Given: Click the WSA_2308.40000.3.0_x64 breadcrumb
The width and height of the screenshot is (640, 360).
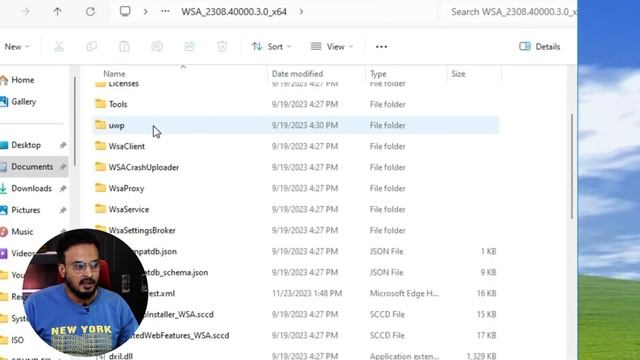Looking at the screenshot, I should tap(234, 11).
